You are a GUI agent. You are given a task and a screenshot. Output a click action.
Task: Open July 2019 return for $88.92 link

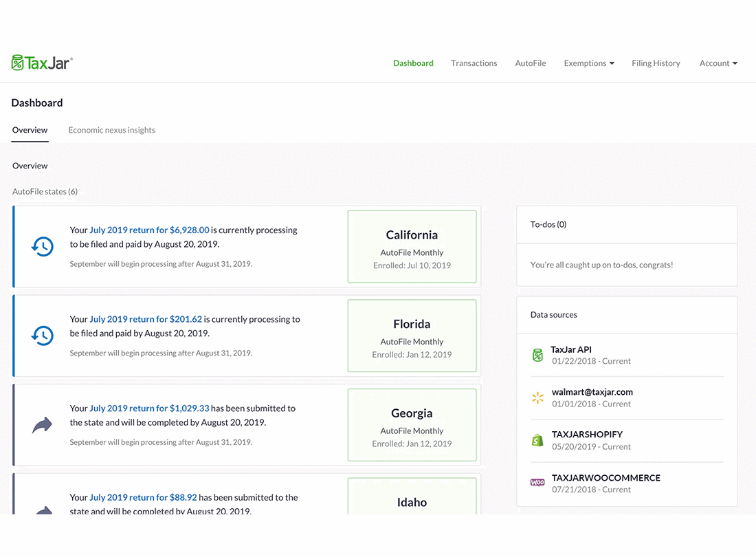click(x=143, y=498)
